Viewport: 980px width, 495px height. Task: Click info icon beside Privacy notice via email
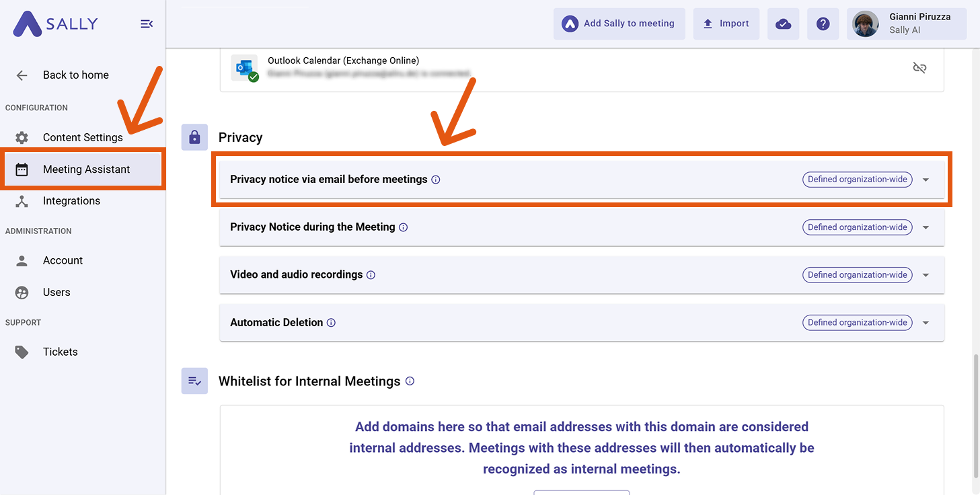click(436, 180)
